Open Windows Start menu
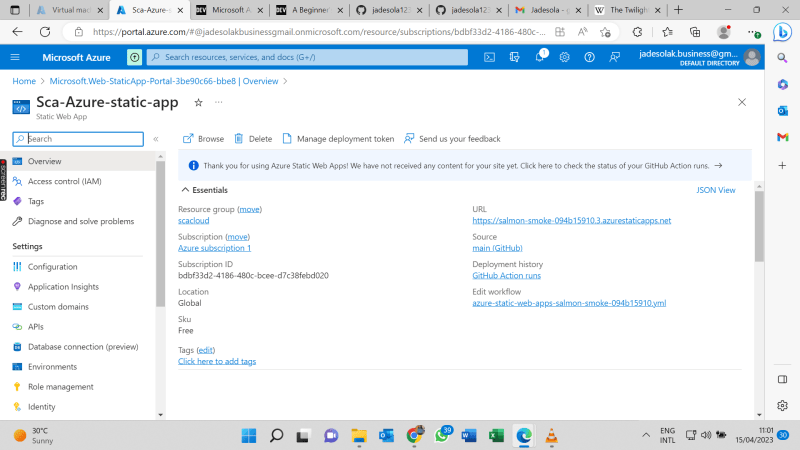The width and height of the screenshot is (800, 450). 249,436
